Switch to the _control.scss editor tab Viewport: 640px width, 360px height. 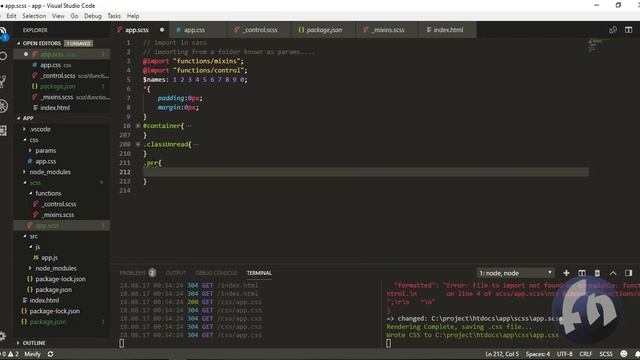click(258, 30)
